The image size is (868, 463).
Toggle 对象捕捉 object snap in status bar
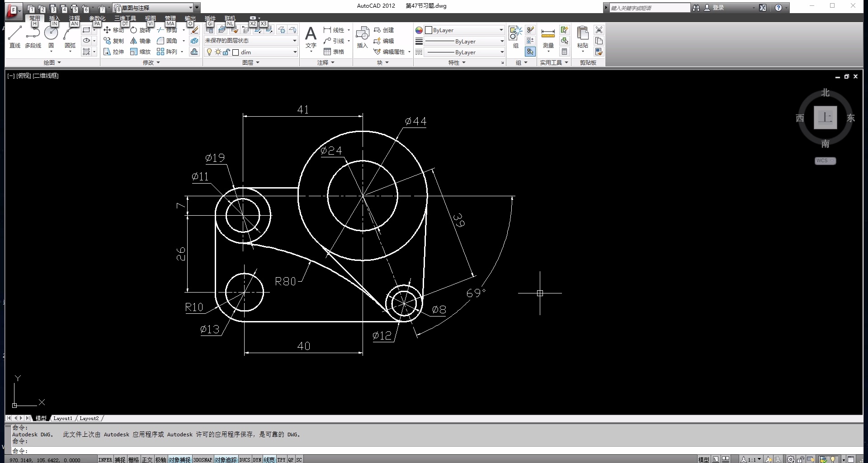179,459
